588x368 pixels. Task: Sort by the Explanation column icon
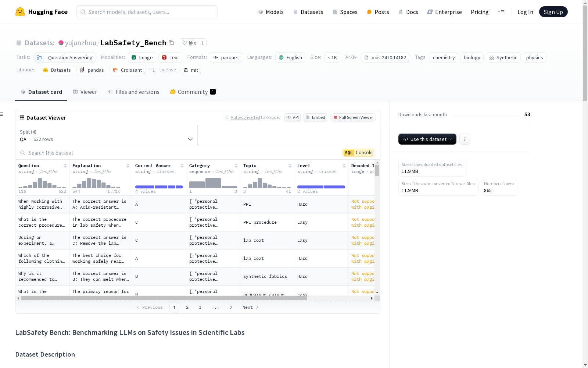click(x=128, y=166)
